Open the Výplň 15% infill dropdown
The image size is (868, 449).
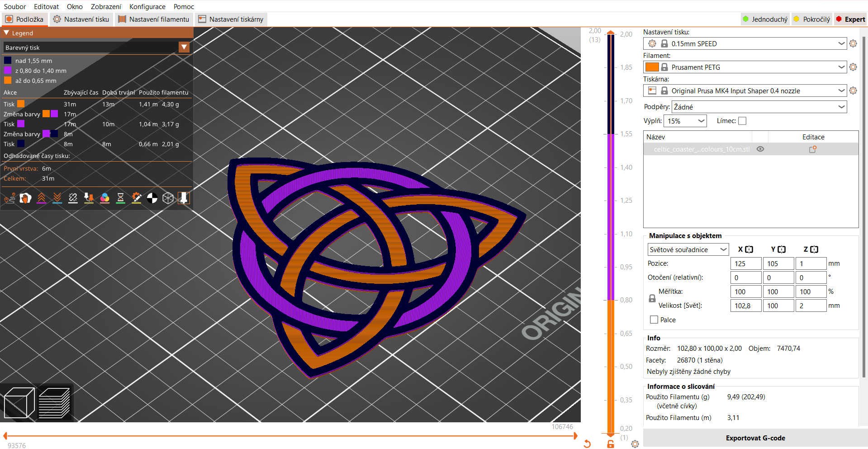click(685, 121)
